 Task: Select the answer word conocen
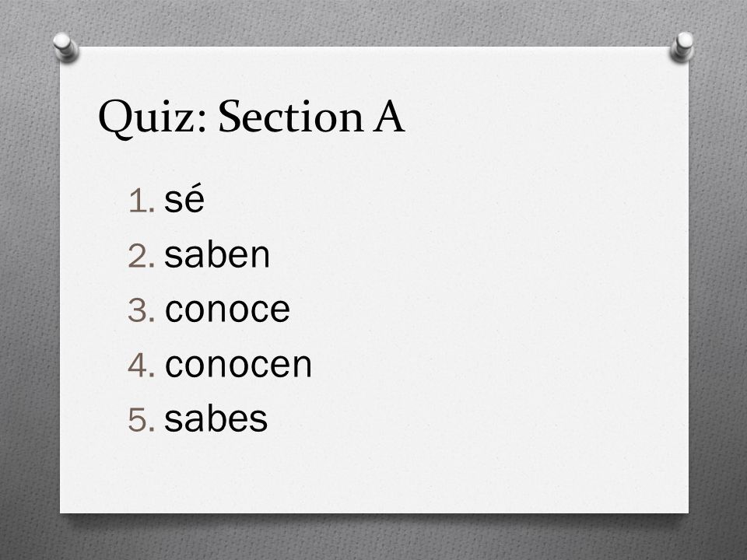coord(238,366)
